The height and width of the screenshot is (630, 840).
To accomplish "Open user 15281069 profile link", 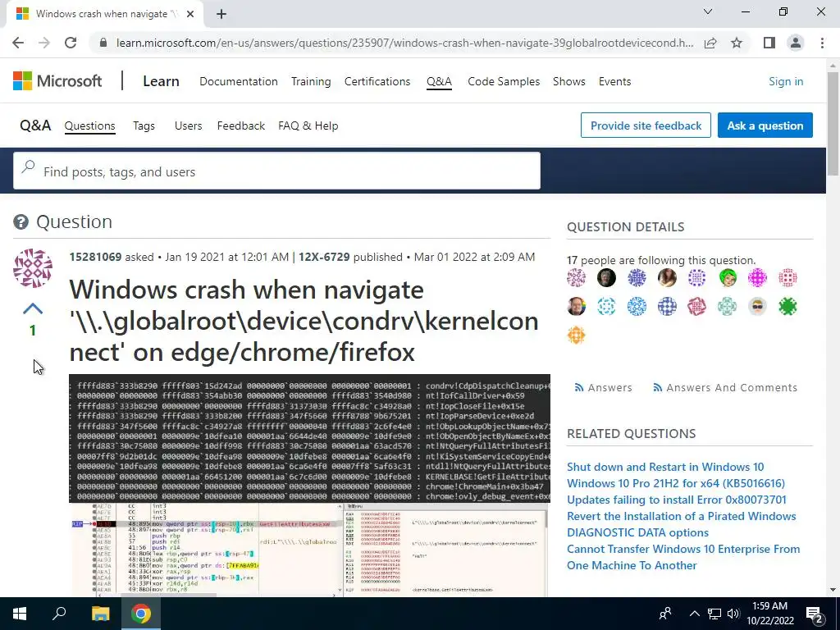I will [x=95, y=257].
